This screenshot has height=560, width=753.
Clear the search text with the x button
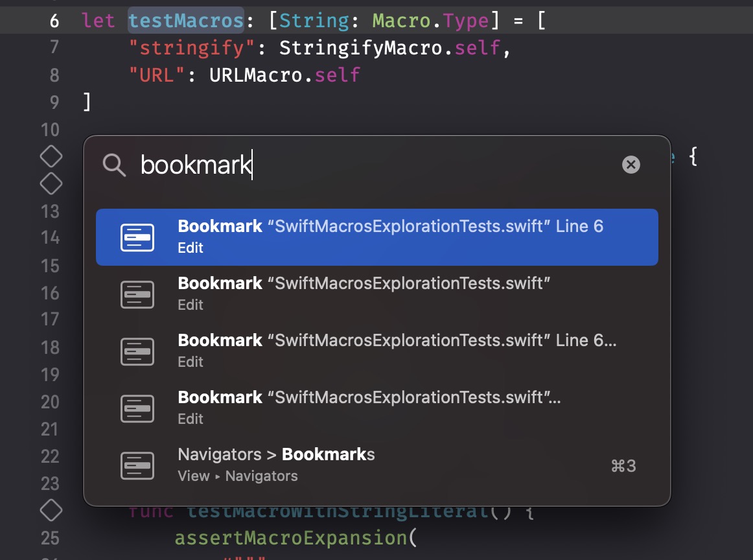(629, 165)
